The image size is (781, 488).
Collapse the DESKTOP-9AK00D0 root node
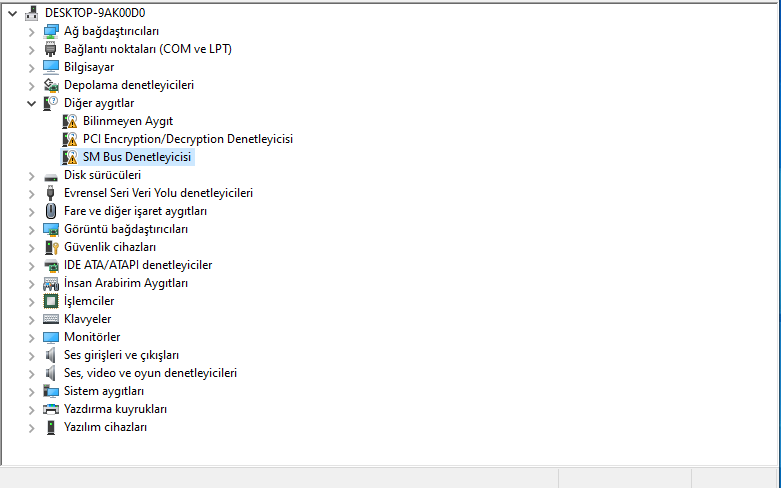point(12,13)
